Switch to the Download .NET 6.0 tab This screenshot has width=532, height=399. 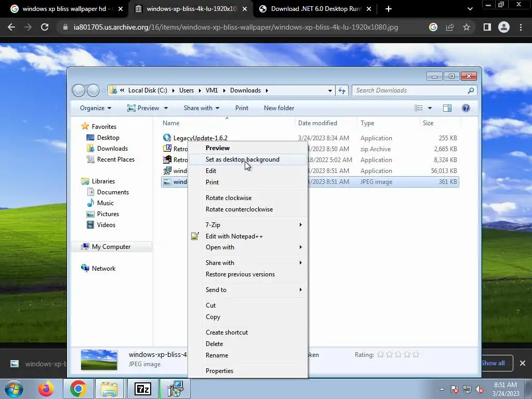315,9
